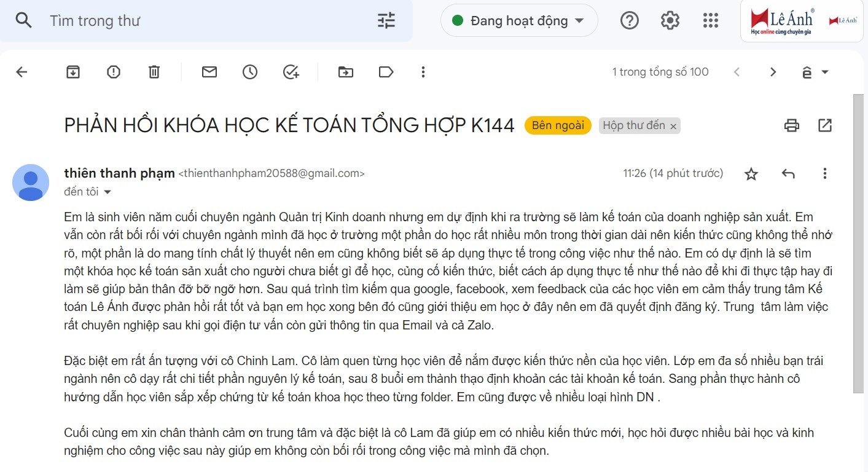Delete this email with the trash icon
Image resolution: width=868 pixels, height=472 pixels.
pos(154,72)
